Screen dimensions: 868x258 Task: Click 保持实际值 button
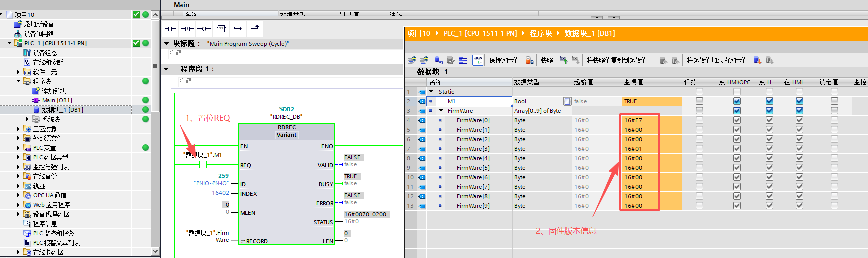coord(504,60)
